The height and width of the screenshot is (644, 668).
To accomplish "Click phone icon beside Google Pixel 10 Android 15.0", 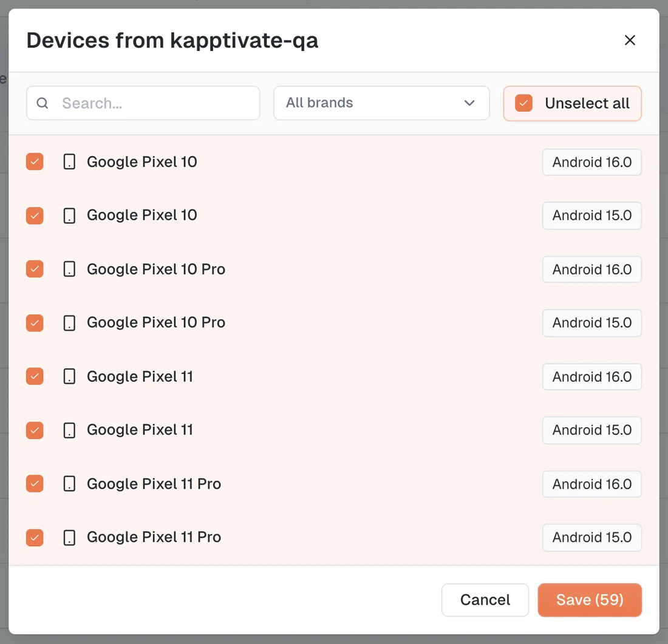I will [x=69, y=215].
